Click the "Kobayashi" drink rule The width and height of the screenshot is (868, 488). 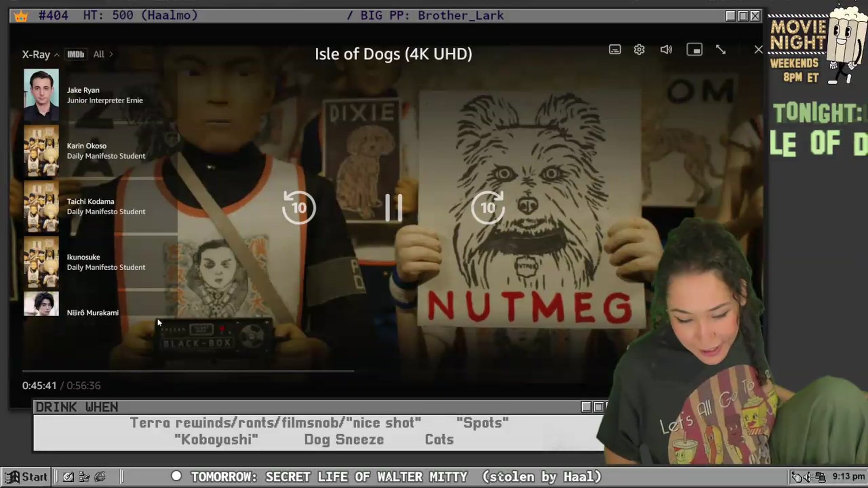[216, 439]
